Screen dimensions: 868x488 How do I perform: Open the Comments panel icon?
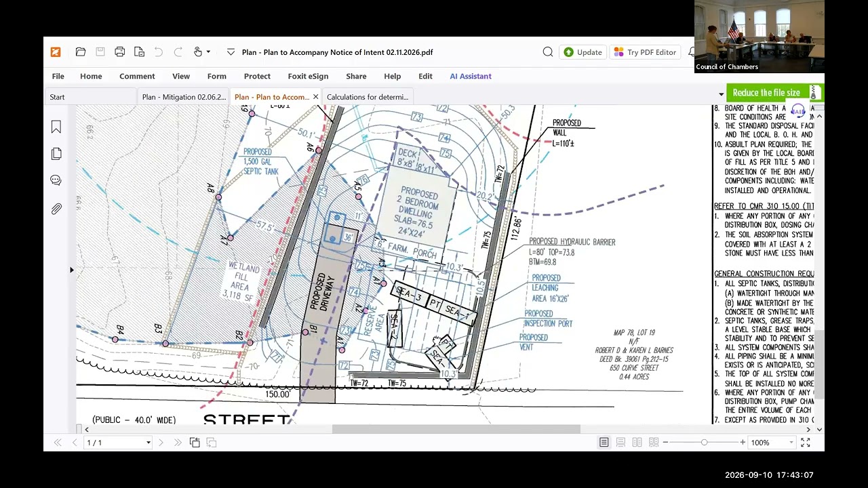click(x=56, y=180)
